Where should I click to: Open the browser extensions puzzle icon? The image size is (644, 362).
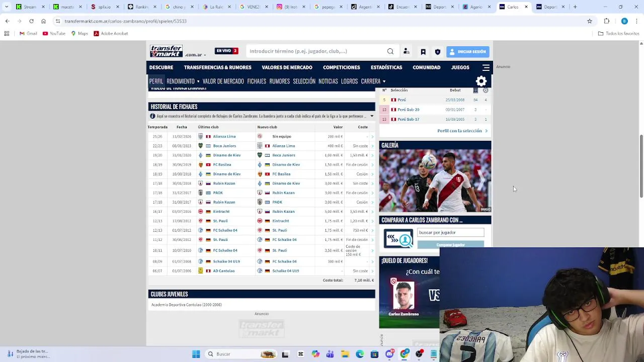point(607,21)
